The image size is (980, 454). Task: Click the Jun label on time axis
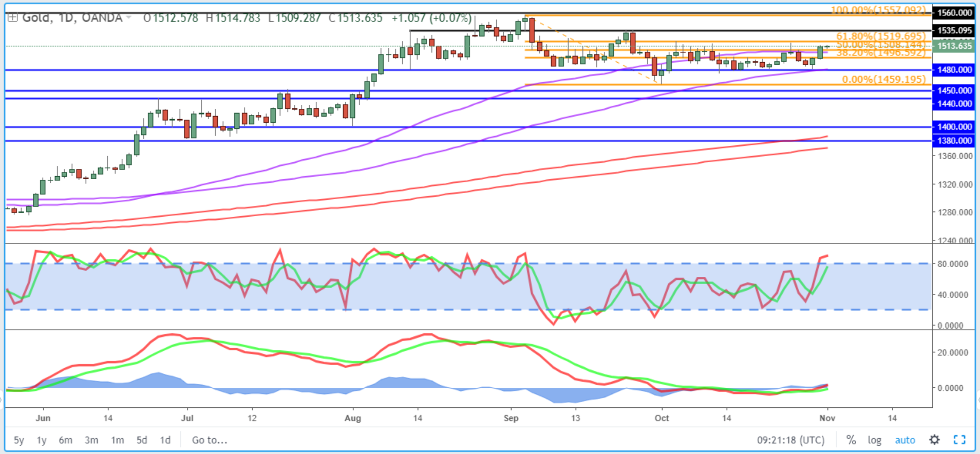[x=43, y=418]
